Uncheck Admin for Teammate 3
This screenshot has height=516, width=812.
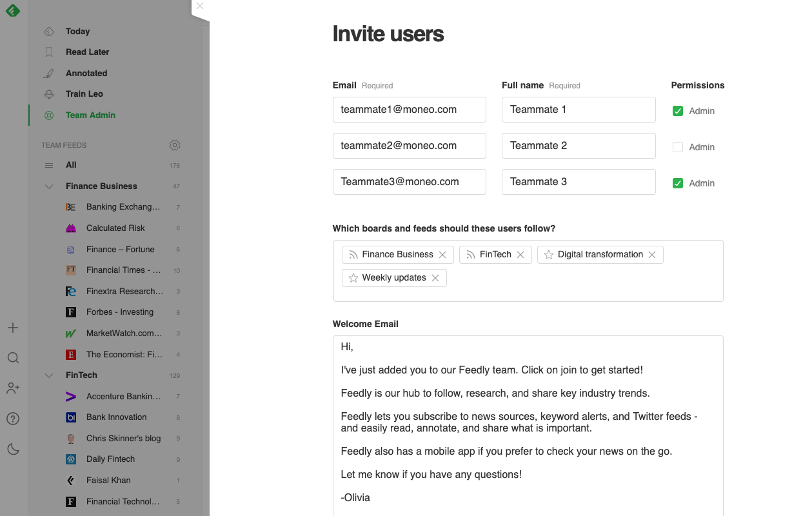678,183
